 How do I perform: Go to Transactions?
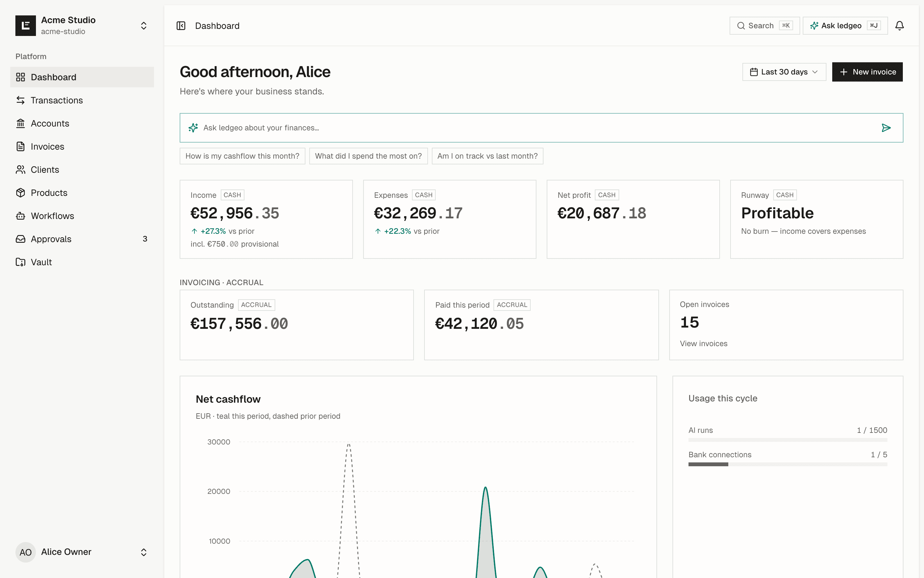click(x=82, y=100)
